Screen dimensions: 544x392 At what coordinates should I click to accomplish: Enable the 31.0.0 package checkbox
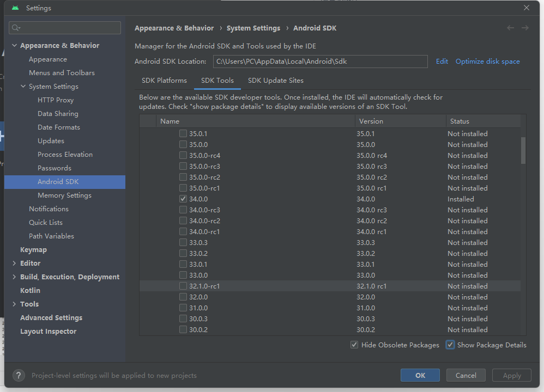[x=183, y=308]
